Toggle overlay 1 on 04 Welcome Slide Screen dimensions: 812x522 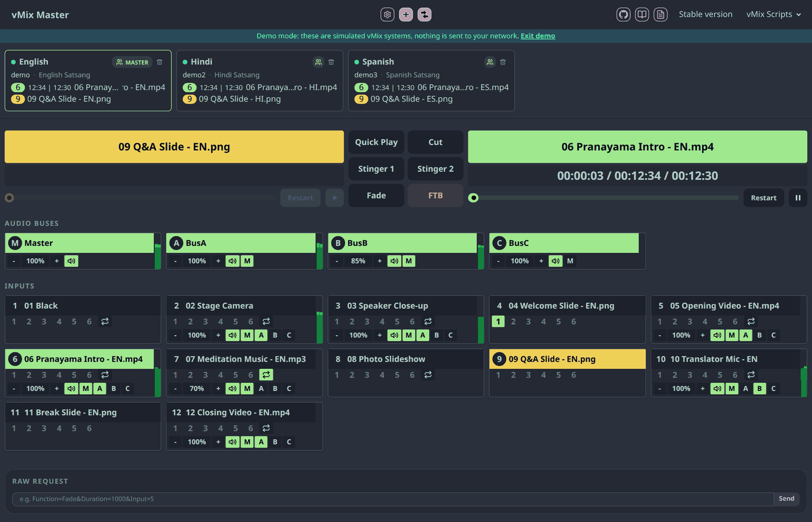click(x=498, y=322)
